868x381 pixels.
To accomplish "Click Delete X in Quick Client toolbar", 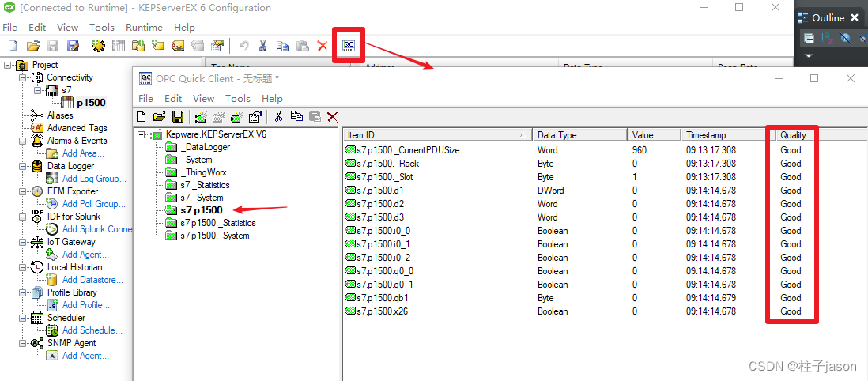I will point(332,116).
